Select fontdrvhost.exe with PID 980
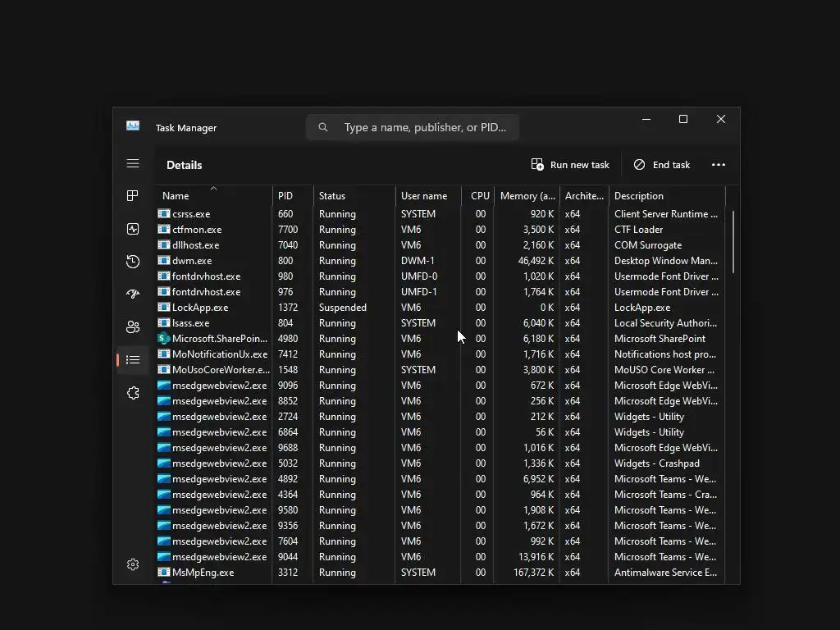Image resolution: width=840 pixels, height=630 pixels. pyautogui.click(x=206, y=276)
